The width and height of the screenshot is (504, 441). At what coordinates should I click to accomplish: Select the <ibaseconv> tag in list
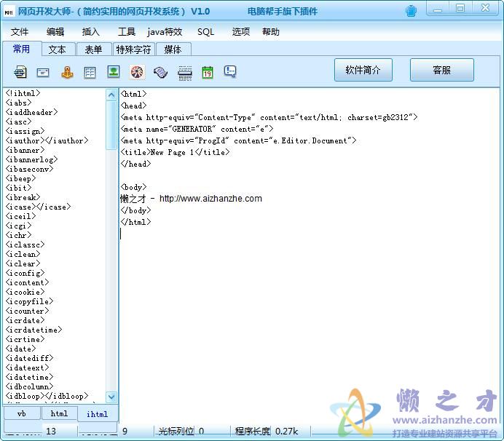click(x=29, y=169)
